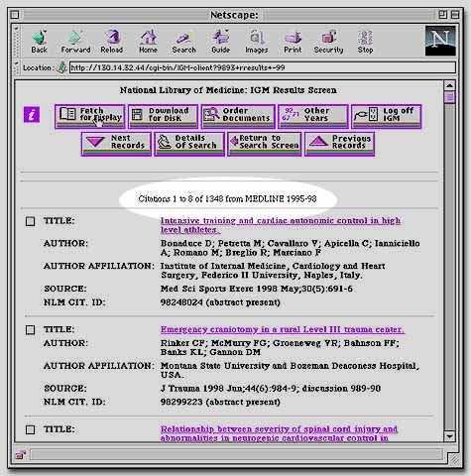Log off IGM
Image resolution: width=471 pixels, height=476 pixels.
[387, 116]
